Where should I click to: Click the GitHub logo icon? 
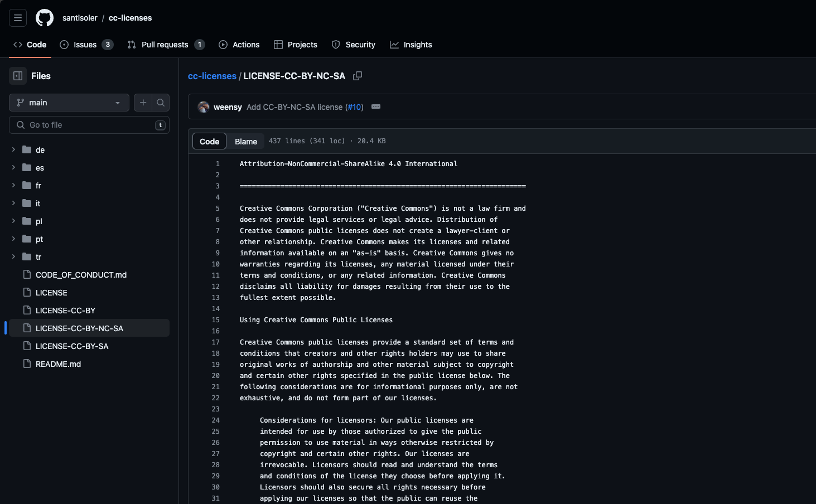click(45, 18)
